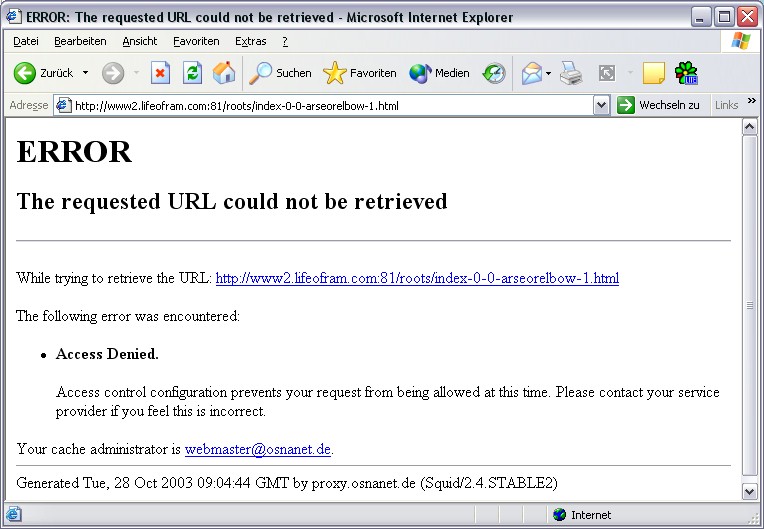Click inside the Adresse URL field

tap(331, 106)
